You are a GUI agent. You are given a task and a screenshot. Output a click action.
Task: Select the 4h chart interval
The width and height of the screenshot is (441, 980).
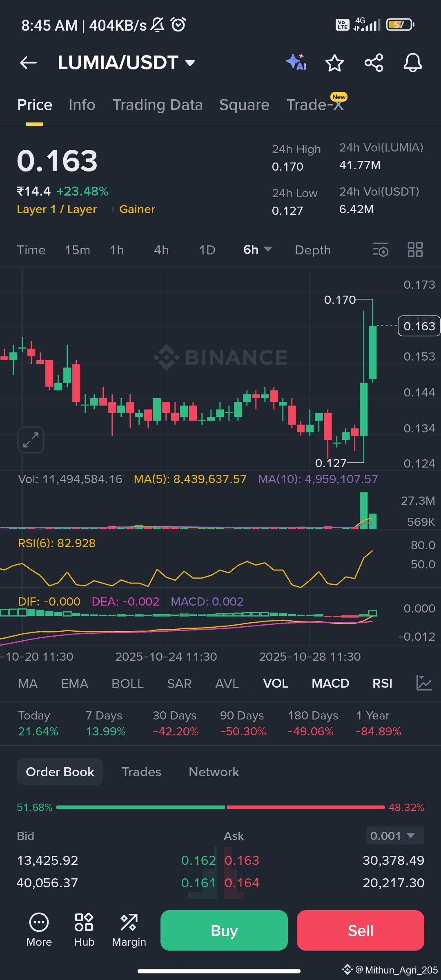pos(161,250)
